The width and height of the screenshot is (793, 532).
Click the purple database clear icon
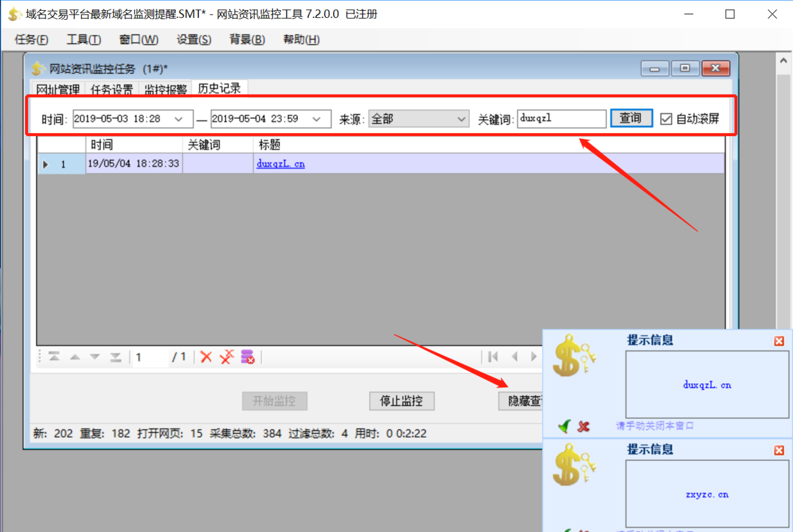tap(247, 357)
